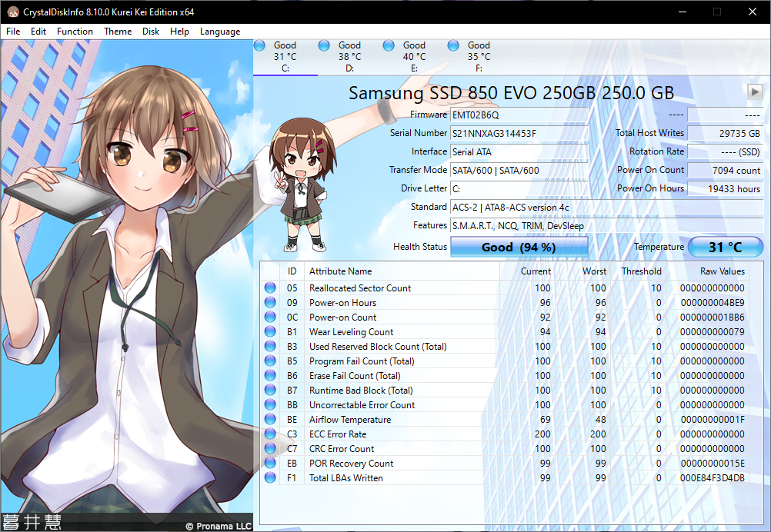Click the Standard field ACS-2
This screenshot has width=771, height=532.
tap(607, 208)
